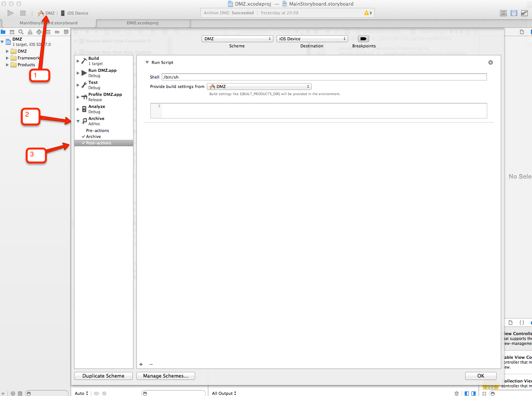532x396 pixels.
Task: Add a new action with plus button
Action: point(141,364)
